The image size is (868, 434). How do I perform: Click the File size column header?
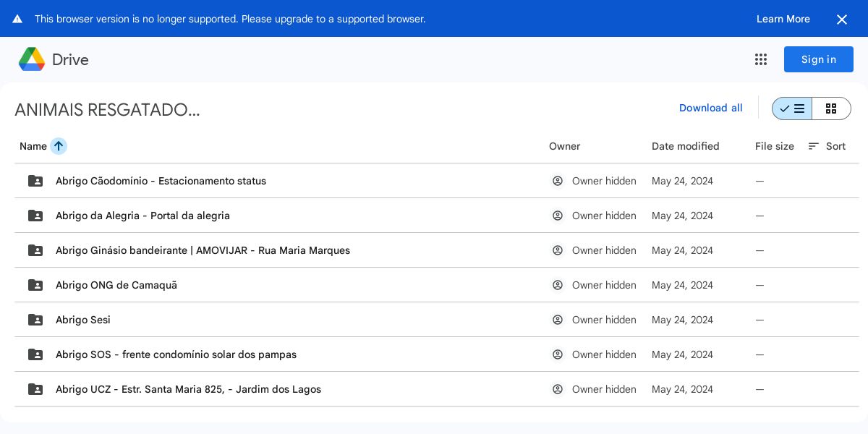[x=774, y=146]
